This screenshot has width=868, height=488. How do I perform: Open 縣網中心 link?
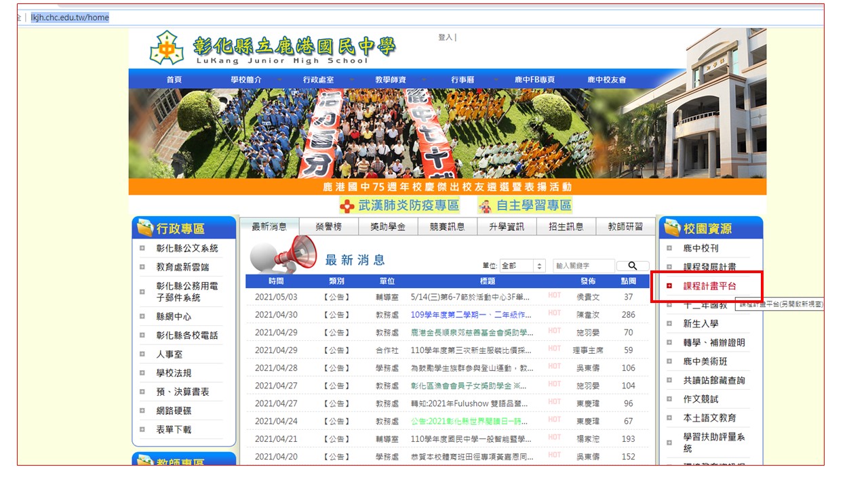coord(174,317)
